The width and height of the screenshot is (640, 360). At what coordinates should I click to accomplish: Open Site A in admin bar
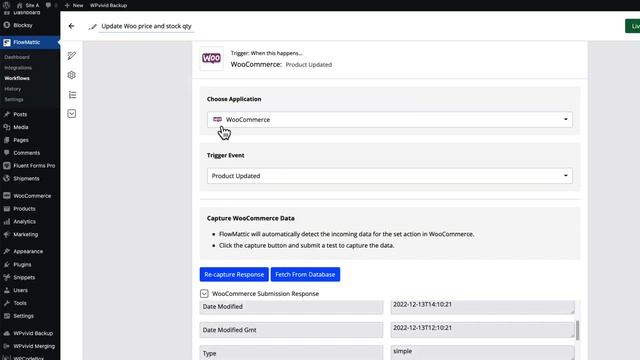point(28,5)
